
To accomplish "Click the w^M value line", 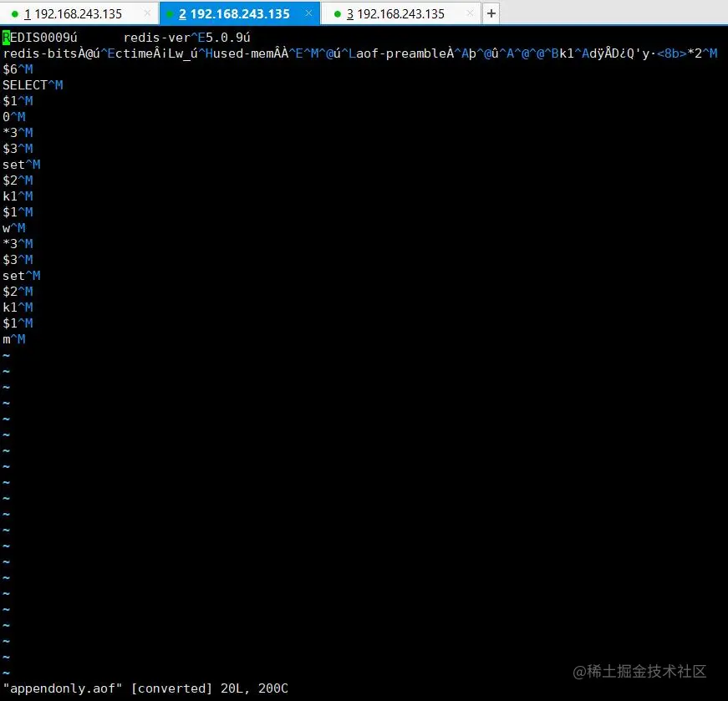I will pyautogui.click(x=14, y=228).
